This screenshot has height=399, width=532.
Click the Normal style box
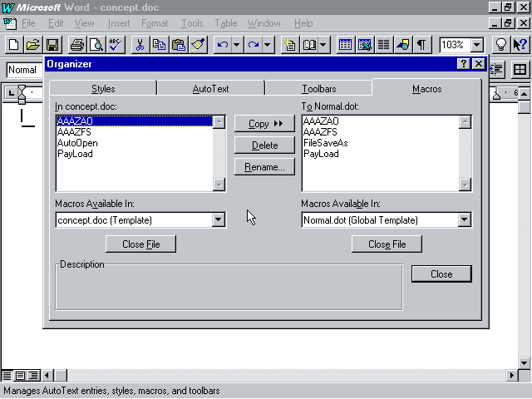click(x=25, y=70)
